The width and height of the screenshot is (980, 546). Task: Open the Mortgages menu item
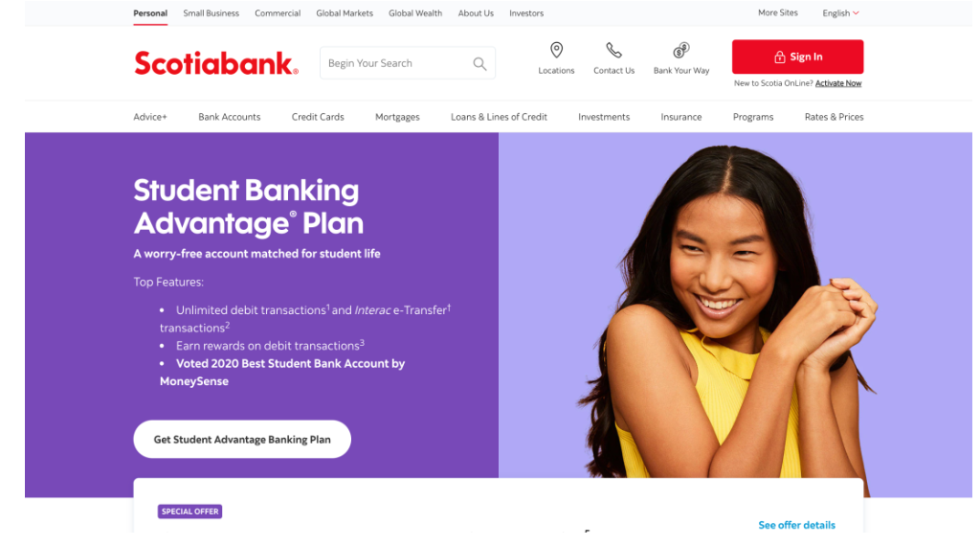[397, 117]
